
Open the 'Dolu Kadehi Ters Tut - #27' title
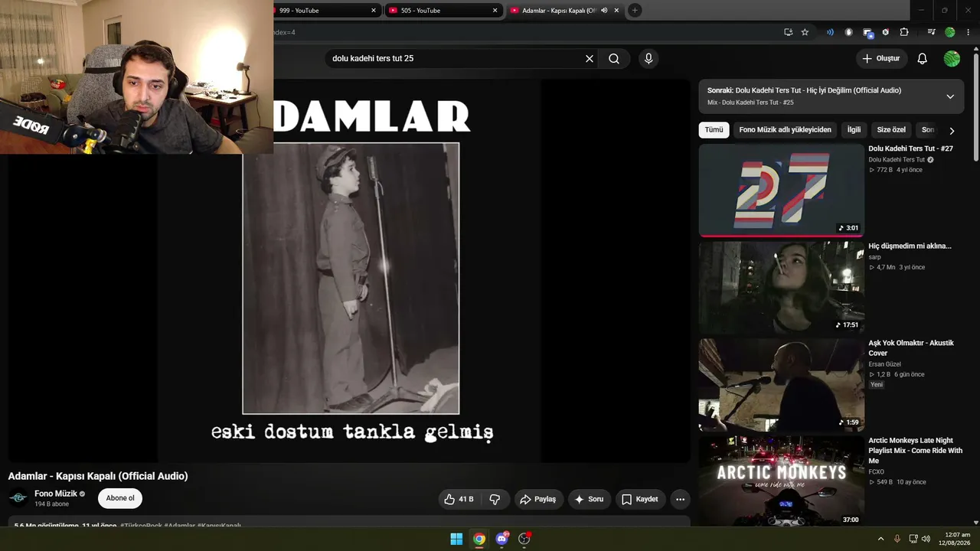coord(910,148)
